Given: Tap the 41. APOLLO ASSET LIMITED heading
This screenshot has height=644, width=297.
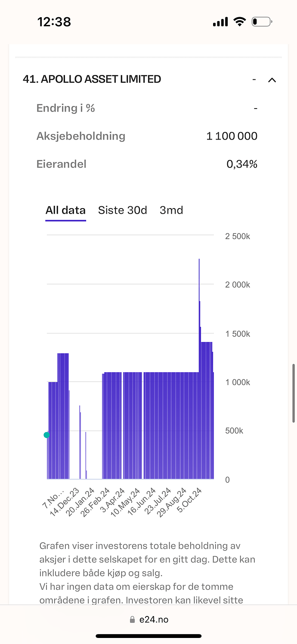Looking at the screenshot, I should click(92, 79).
